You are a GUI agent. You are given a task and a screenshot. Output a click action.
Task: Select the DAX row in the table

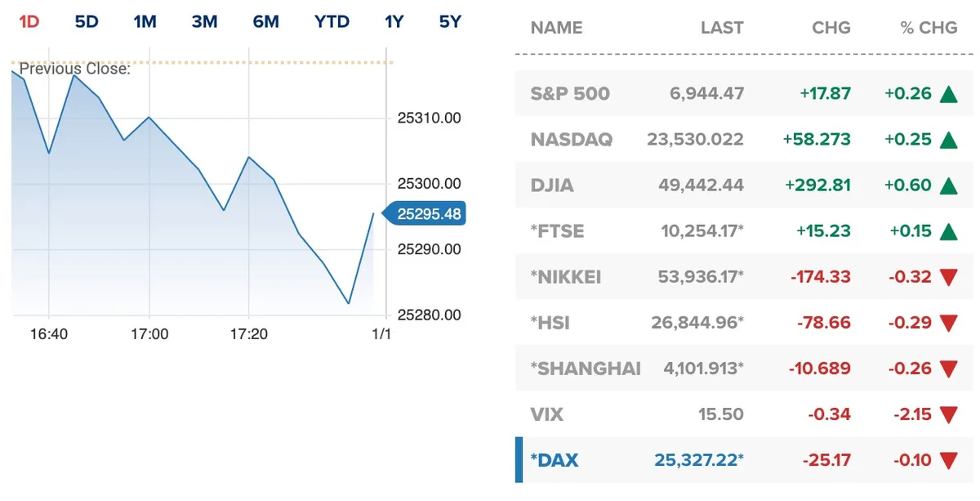[x=735, y=459]
